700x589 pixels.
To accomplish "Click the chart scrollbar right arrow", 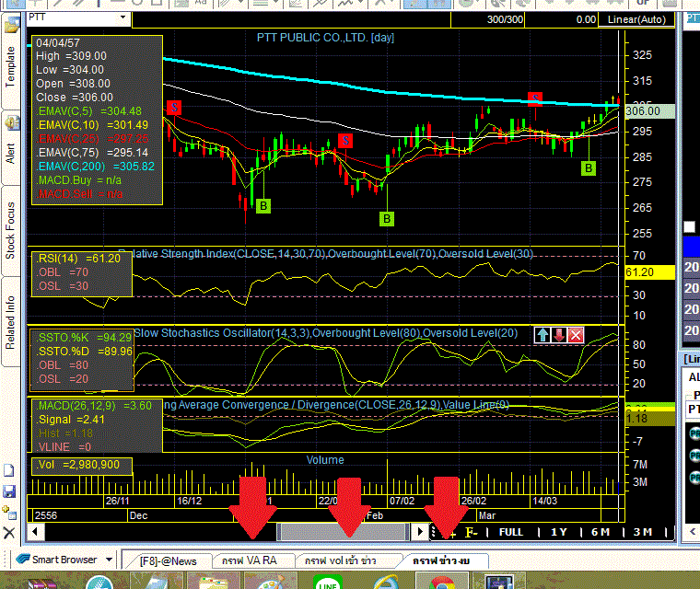I will [420, 531].
